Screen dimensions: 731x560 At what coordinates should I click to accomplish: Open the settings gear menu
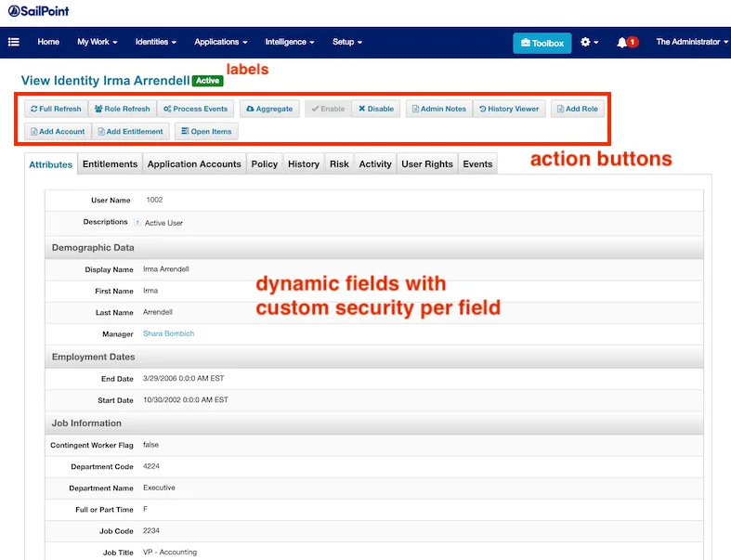[588, 43]
